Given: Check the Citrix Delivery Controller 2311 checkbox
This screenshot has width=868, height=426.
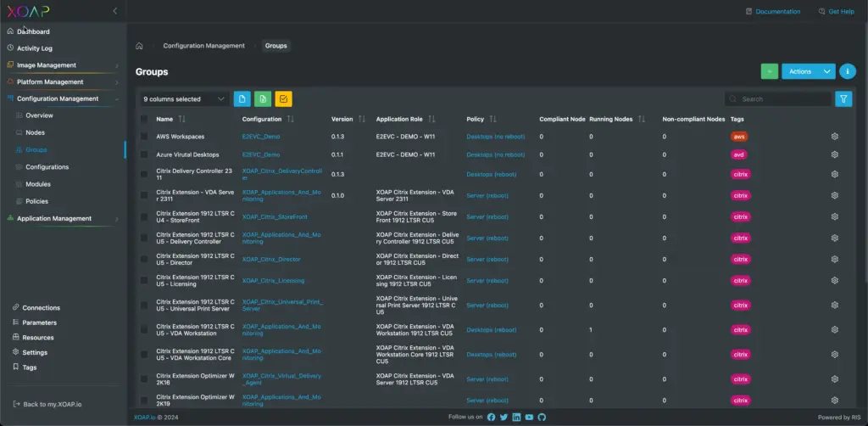Looking at the screenshot, I should click(x=144, y=174).
